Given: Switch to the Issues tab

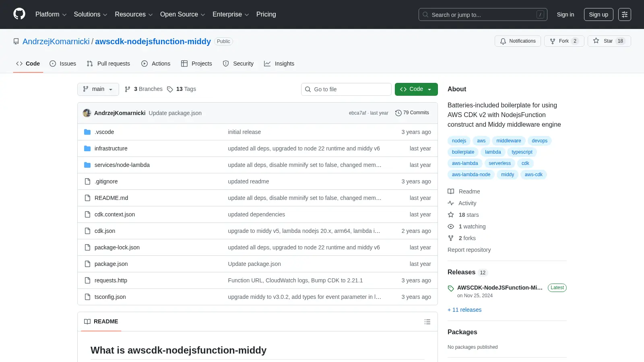Looking at the screenshot, I should (63, 64).
